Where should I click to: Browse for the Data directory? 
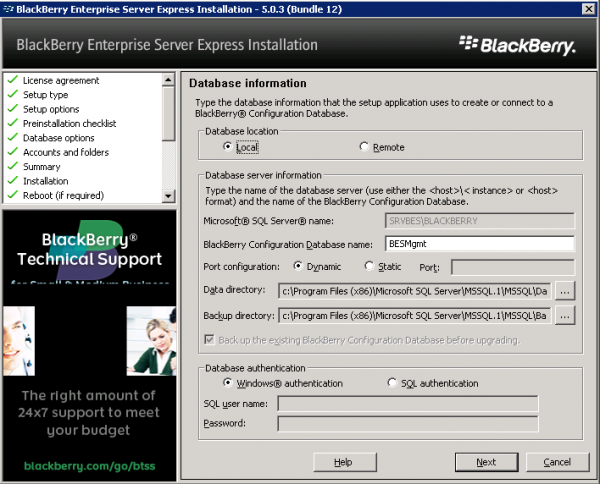click(x=565, y=292)
